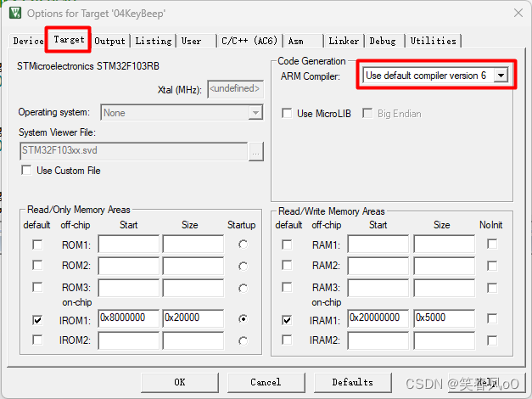The image size is (532, 399).
Task: Enable NoInit for RAM2
Action: point(492,266)
